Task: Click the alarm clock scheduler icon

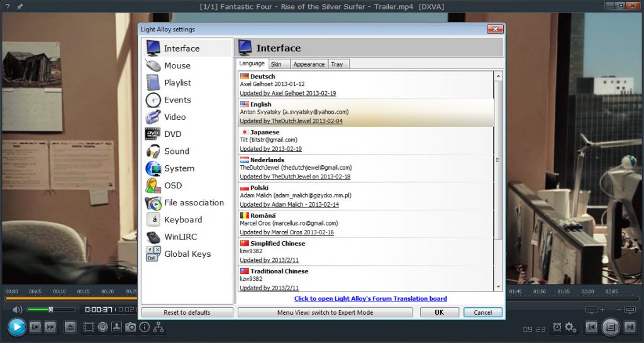Action: [557, 327]
